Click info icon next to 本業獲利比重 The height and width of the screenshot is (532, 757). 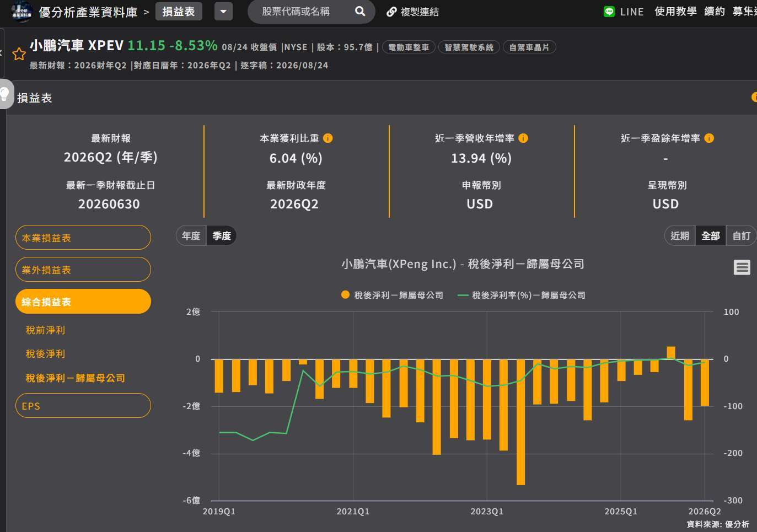click(328, 138)
